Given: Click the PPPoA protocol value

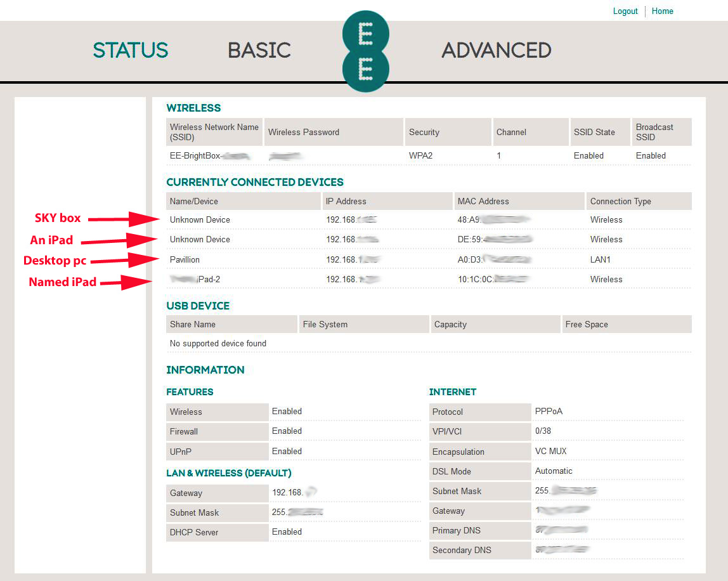Looking at the screenshot, I should [549, 411].
